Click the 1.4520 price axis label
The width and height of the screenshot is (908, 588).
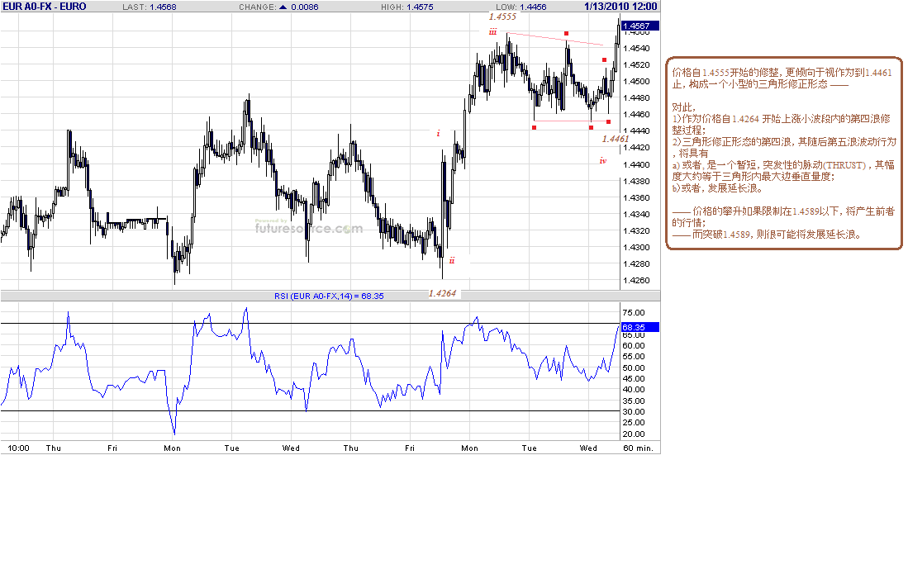[637, 64]
